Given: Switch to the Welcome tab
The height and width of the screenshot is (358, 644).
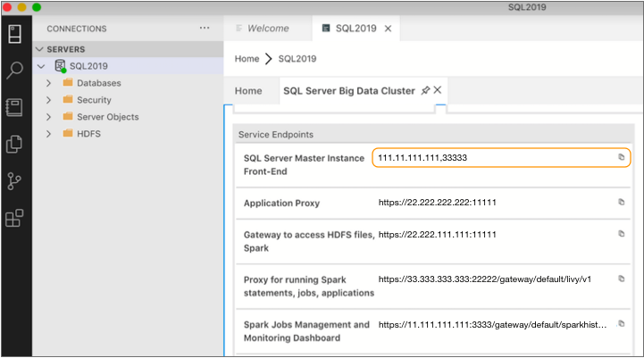Looking at the screenshot, I should 267,29.
